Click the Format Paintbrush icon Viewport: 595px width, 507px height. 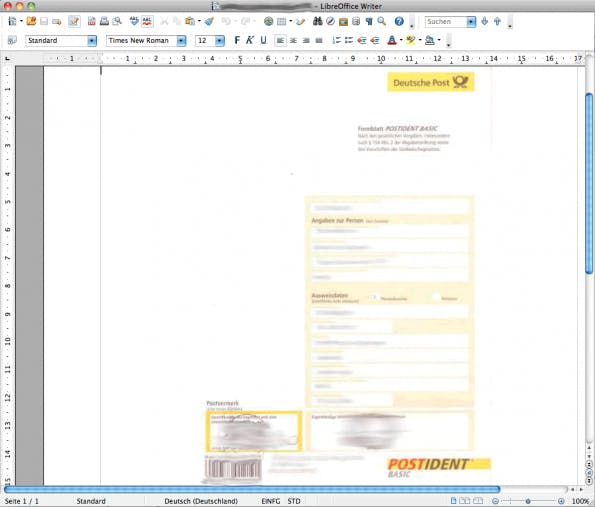[x=209, y=21]
